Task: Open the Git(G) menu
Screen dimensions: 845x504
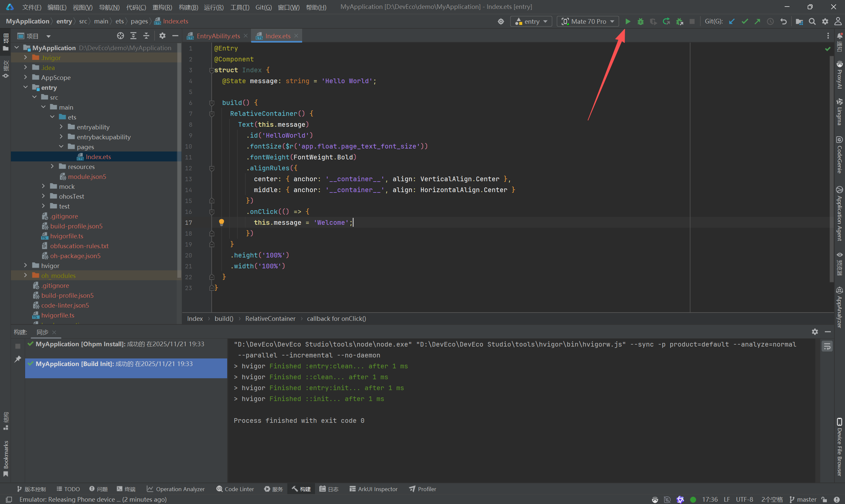Action: point(263,7)
